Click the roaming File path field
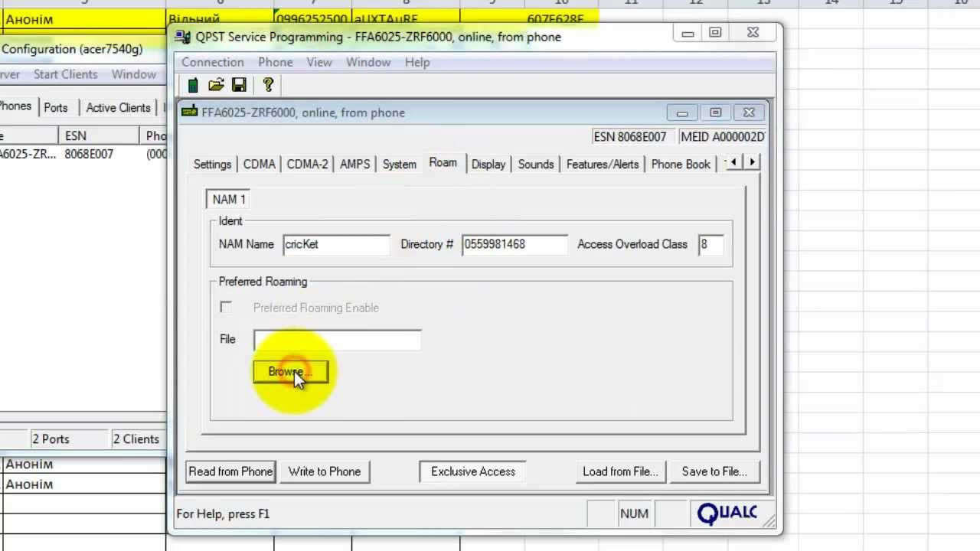980x551 pixels. (x=337, y=340)
